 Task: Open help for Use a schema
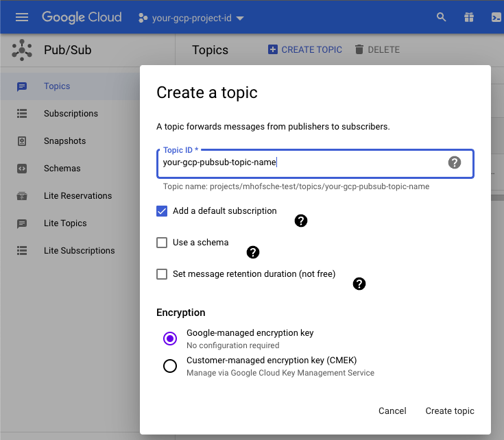click(x=253, y=252)
